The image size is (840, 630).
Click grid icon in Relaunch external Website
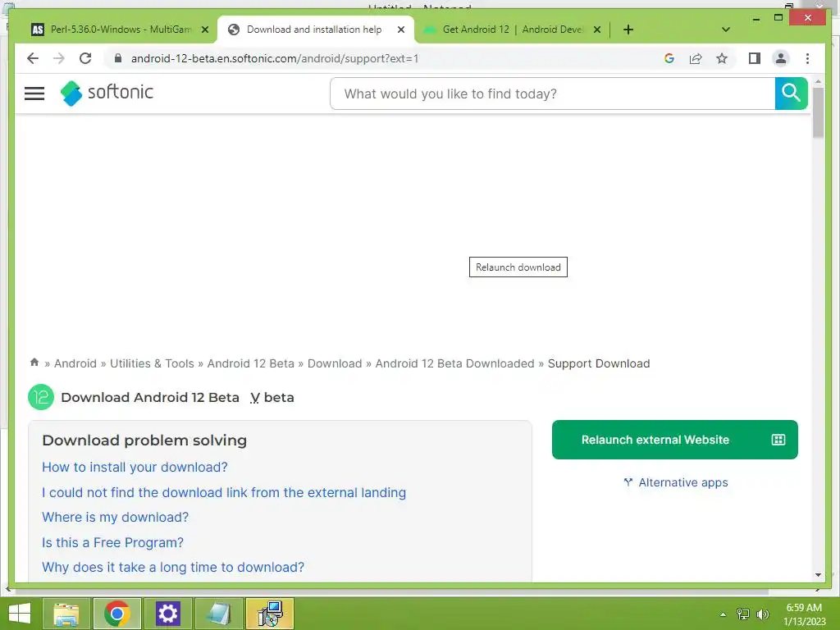778,440
